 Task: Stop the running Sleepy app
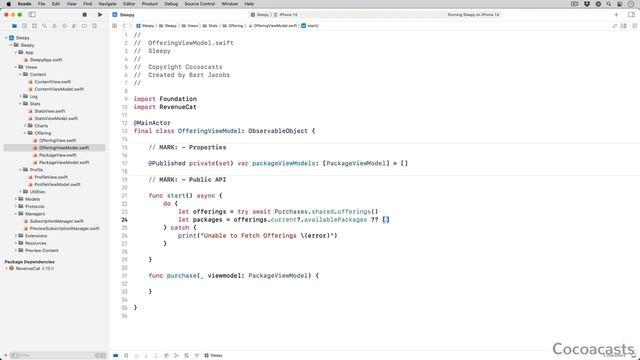click(84, 15)
